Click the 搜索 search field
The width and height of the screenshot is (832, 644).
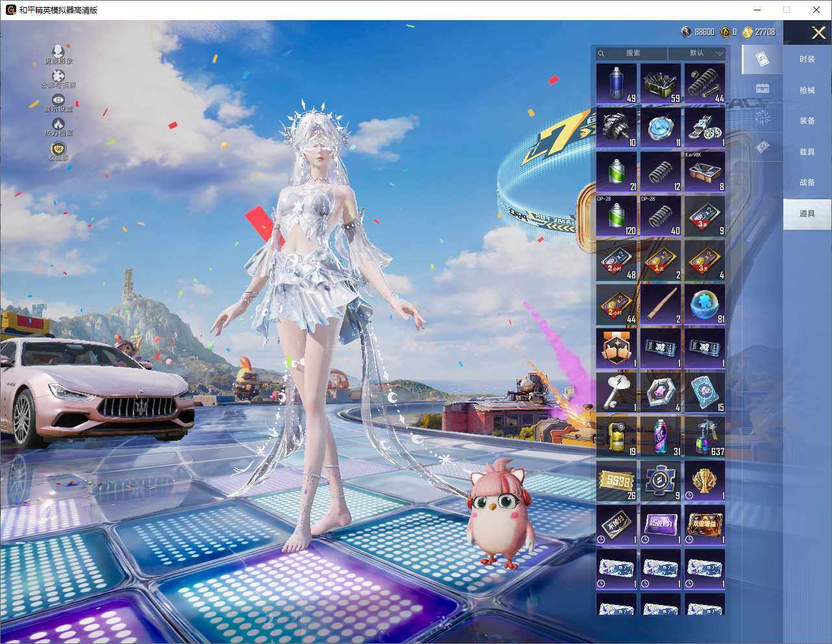click(632, 53)
